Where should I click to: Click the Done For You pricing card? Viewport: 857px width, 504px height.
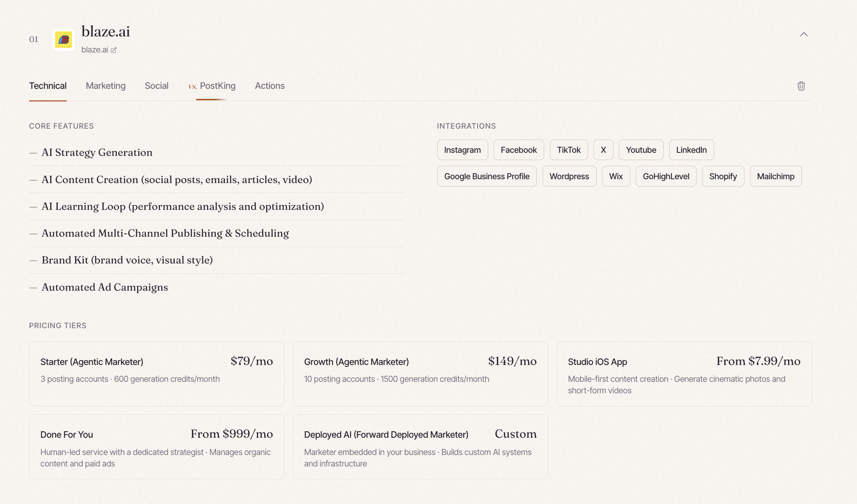157,447
